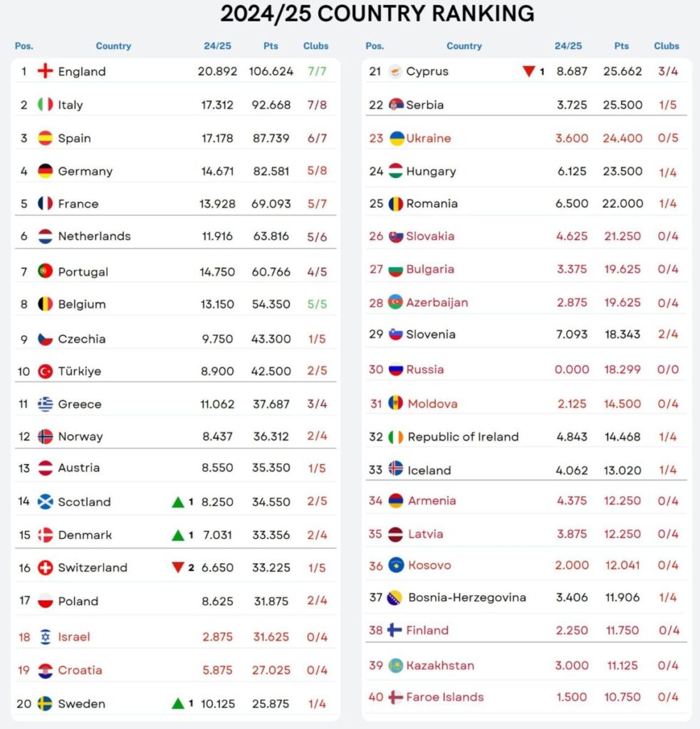Select the Switzerland flag icon

tap(45, 567)
